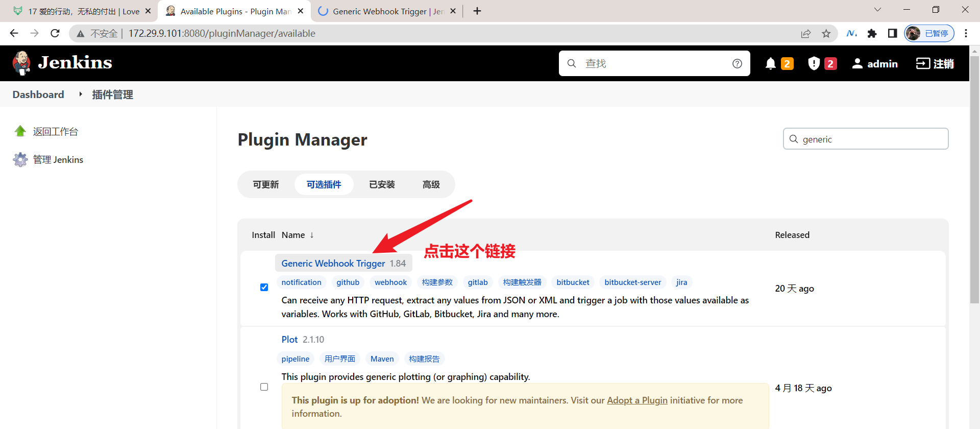Close the Available Plugins browser tab
Image resolution: width=980 pixels, height=429 pixels.
301,11
